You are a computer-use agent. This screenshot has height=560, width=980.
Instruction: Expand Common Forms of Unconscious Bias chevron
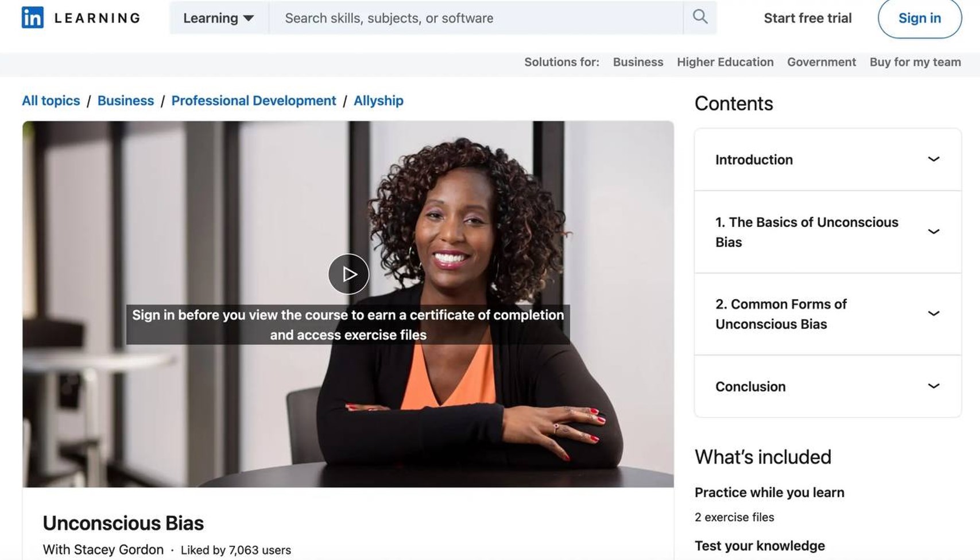933,314
